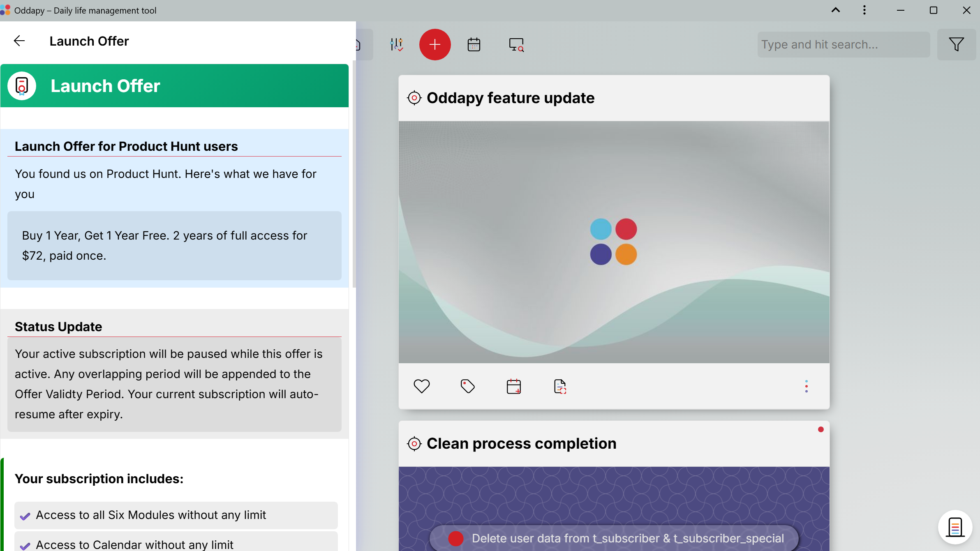Open the screen search monitor icon
The image size is (980, 551).
pos(516,44)
